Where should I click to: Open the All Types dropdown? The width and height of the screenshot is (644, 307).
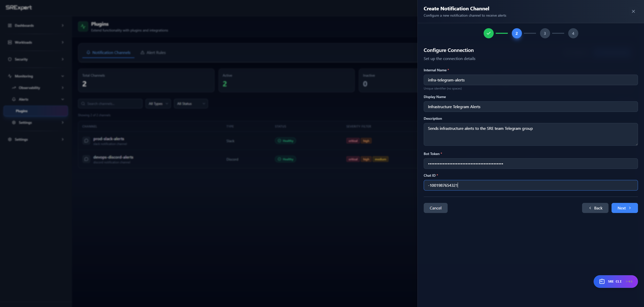click(158, 104)
